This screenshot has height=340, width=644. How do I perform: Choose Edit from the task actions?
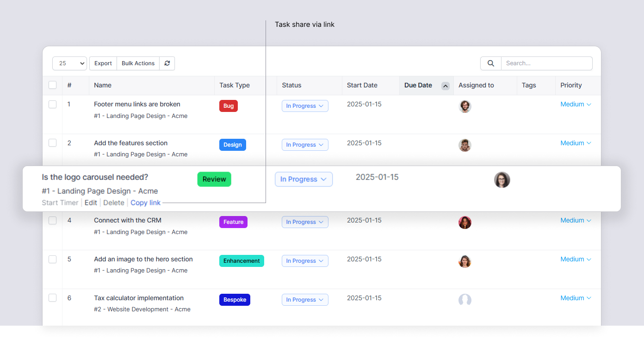click(91, 203)
